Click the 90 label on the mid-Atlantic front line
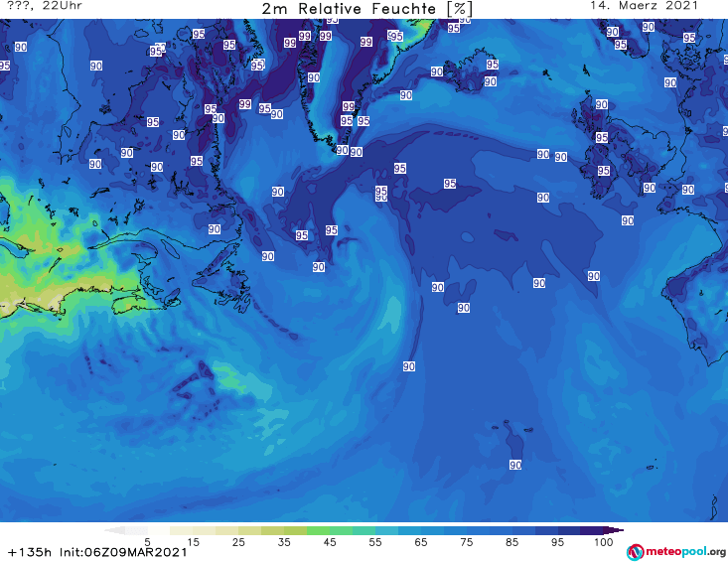Screen dimensions: 728x562 [x=409, y=366]
